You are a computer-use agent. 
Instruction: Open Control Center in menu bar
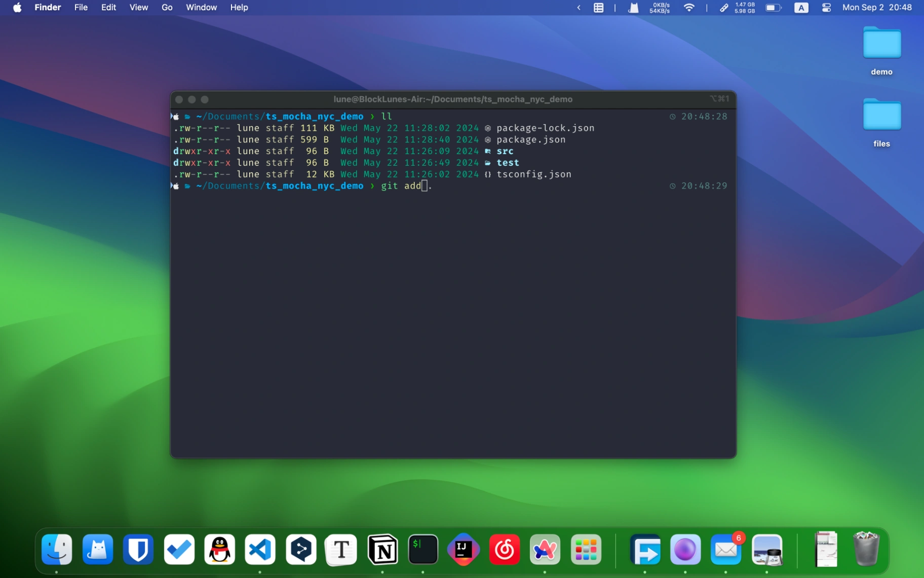826,8
